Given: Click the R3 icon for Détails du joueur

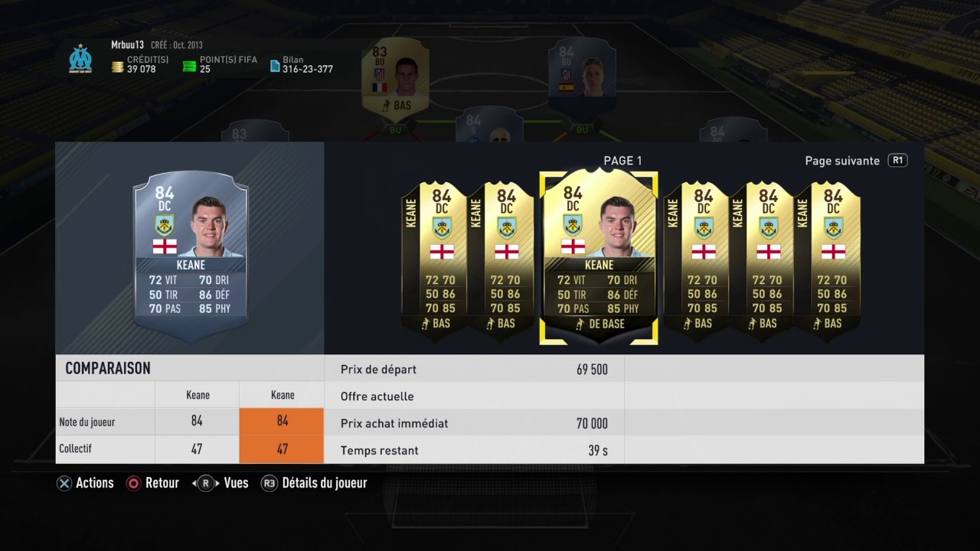Looking at the screenshot, I should (269, 484).
